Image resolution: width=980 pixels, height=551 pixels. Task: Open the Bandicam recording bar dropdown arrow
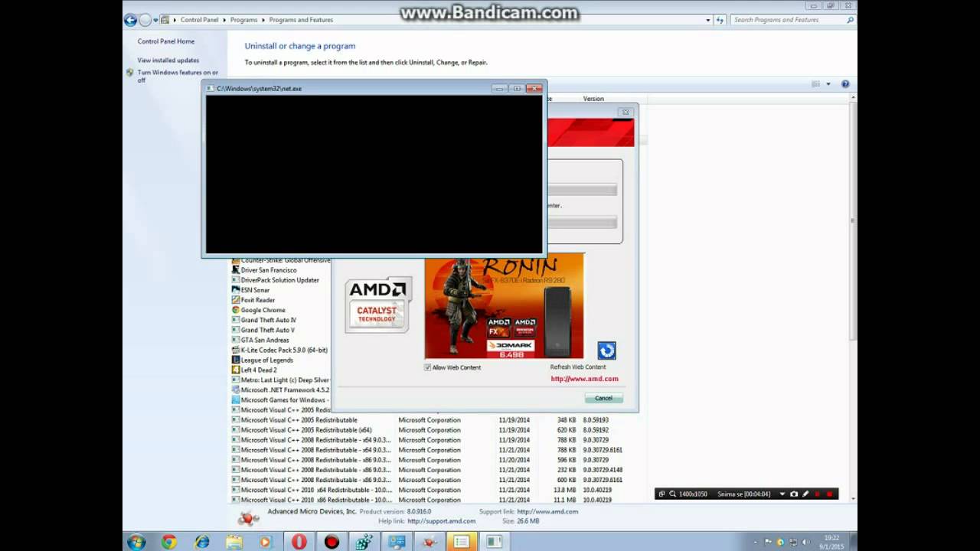pyautogui.click(x=782, y=494)
